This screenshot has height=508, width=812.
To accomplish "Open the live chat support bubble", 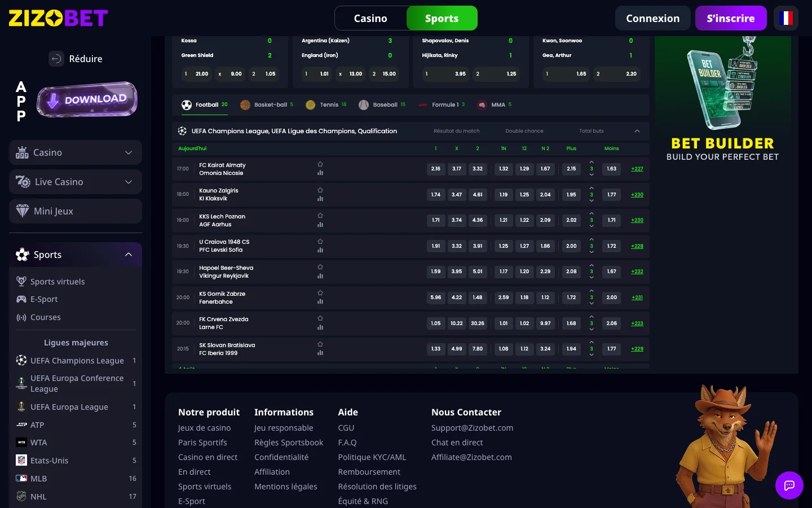I will (x=789, y=485).
